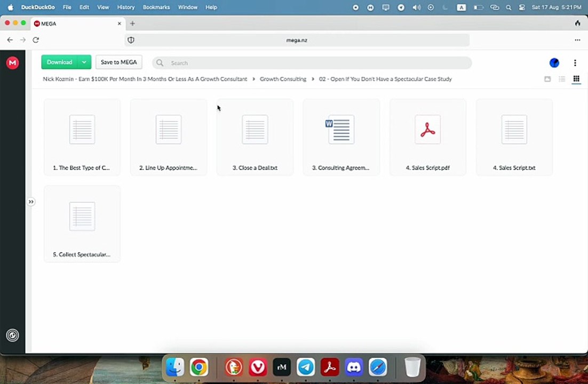Open Control Center in menu bar
The width and height of the screenshot is (588, 384).
pyautogui.click(x=522, y=7)
